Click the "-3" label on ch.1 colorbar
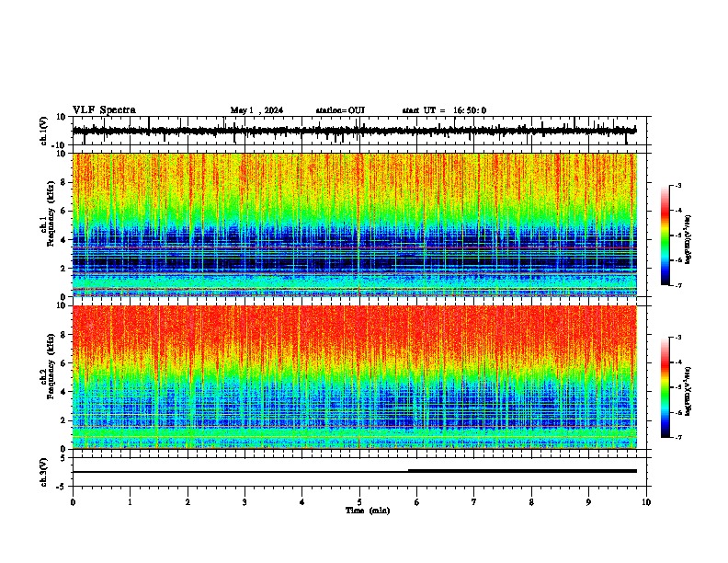 pyautogui.click(x=678, y=185)
